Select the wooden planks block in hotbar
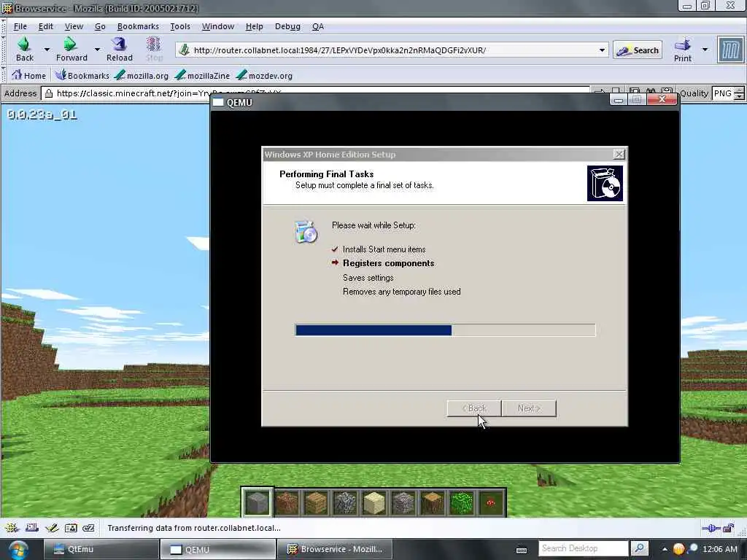This screenshot has width=747, height=560. tap(316, 502)
